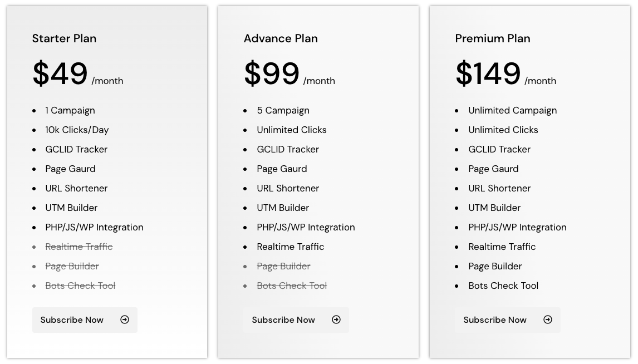Click the bullet beside Unlimited Clicks in Advance Plan

click(247, 130)
